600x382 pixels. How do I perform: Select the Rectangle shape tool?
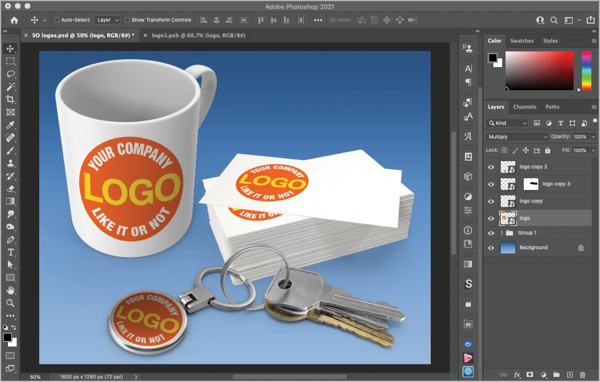point(10,278)
